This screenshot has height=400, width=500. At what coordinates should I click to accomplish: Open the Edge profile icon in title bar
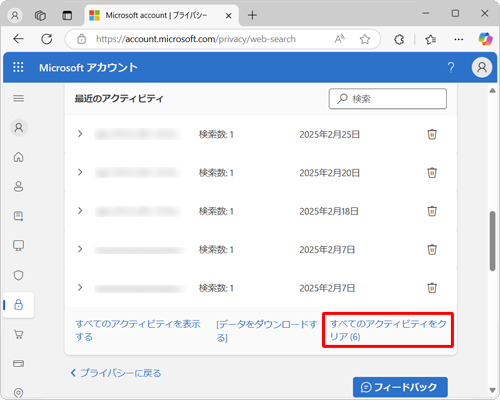tap(15, 15)
